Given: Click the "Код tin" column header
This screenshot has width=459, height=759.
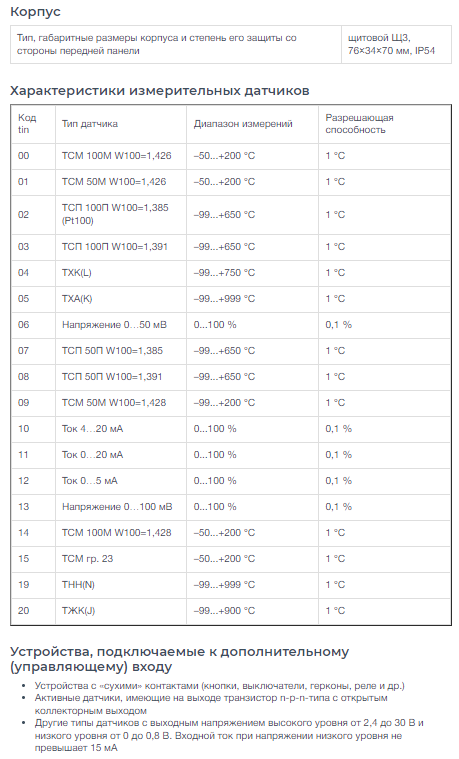Looking at the screenshot, I should (33, 124).
